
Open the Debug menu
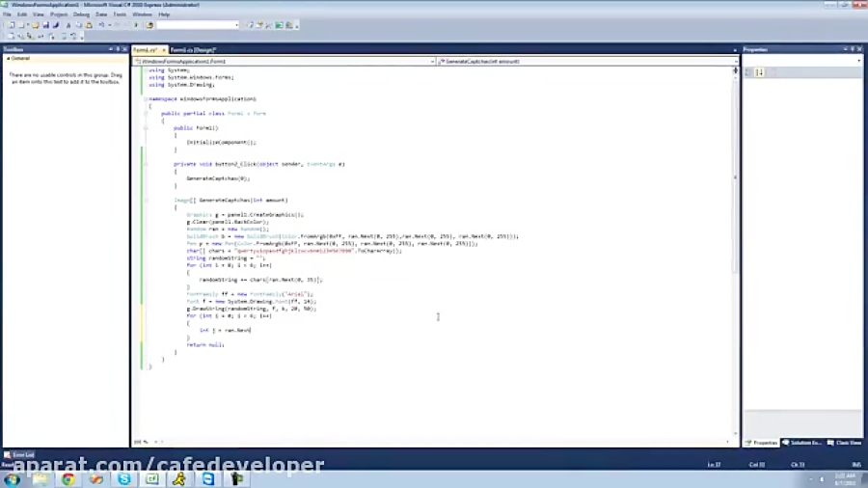pos(81,14)
